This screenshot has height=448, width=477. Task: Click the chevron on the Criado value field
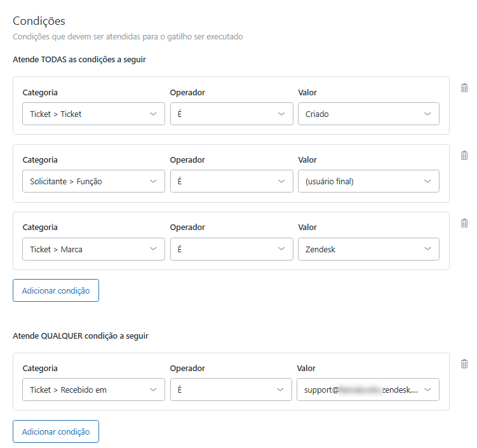click(427, 114)
